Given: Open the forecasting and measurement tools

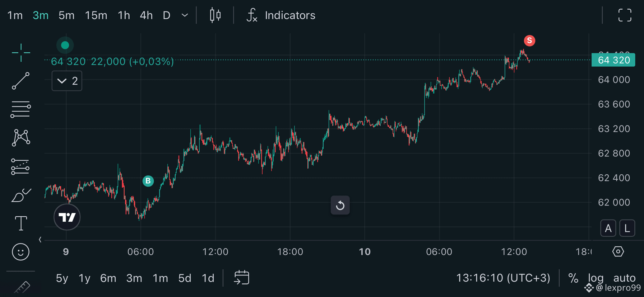Looking at the screenshot, I should tap(20, 167).
